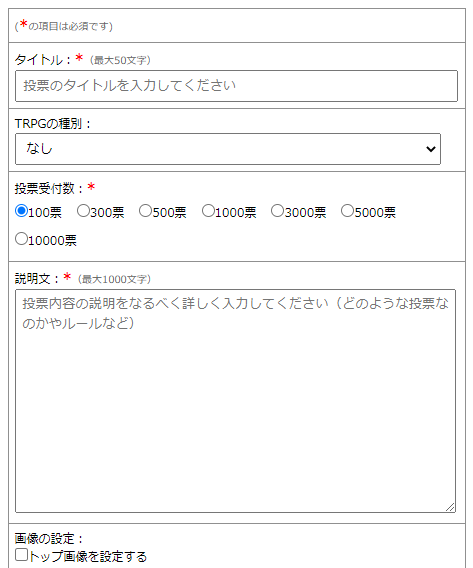Screen dimensions: 473x568
Task: Click the タイトル input field
Action: [x=236, y=86]
